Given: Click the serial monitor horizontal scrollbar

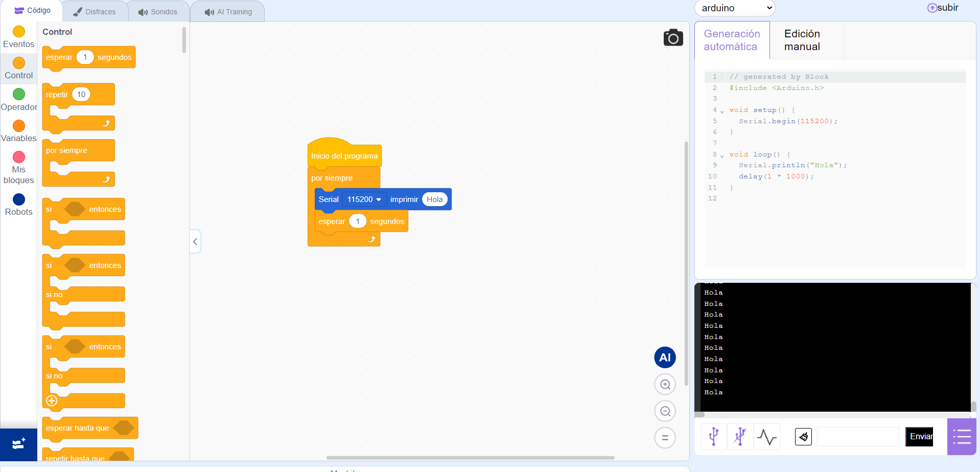Looking at the screenshot, I should pos(699,415).
